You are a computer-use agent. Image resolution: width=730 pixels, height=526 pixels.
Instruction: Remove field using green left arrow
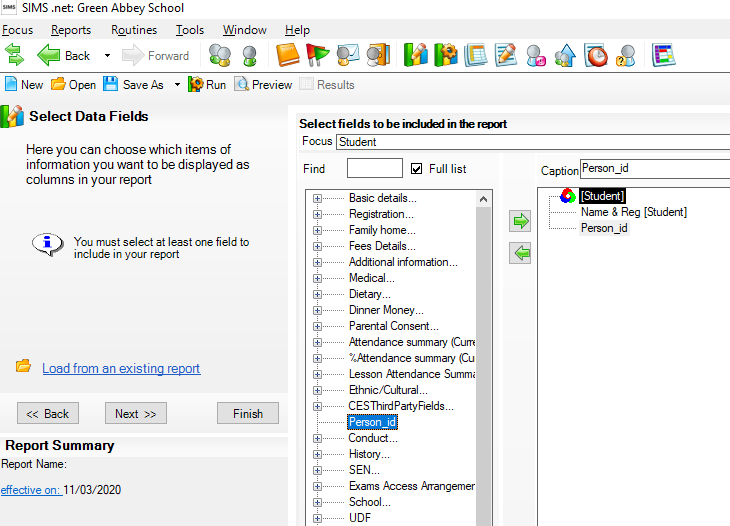coord(520,254)
